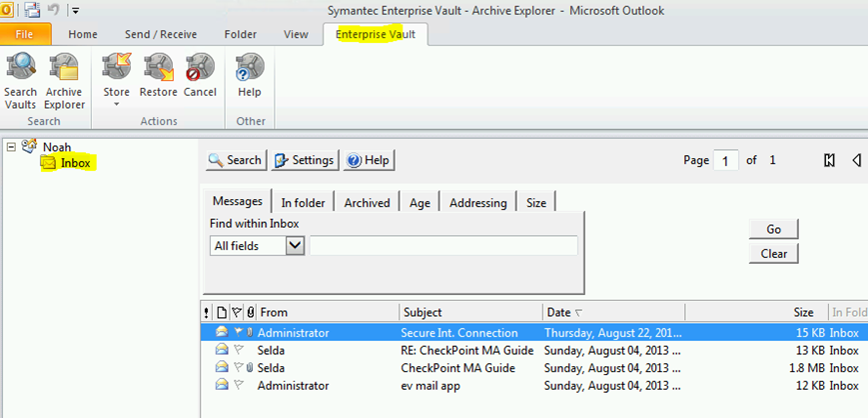The height and width of the screenshot is (418, 868).
Task: Click the Search button above the filters
Action: coord(237,160)
